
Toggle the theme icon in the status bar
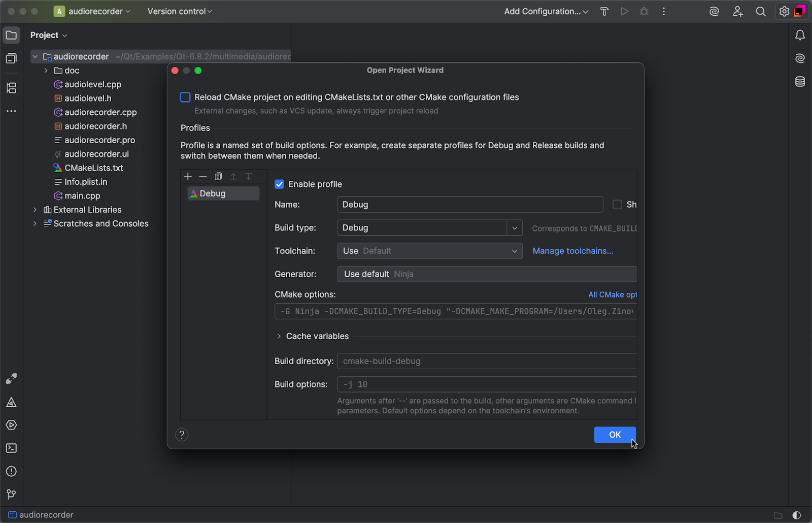pyautogui.click(x=797, y=515)
